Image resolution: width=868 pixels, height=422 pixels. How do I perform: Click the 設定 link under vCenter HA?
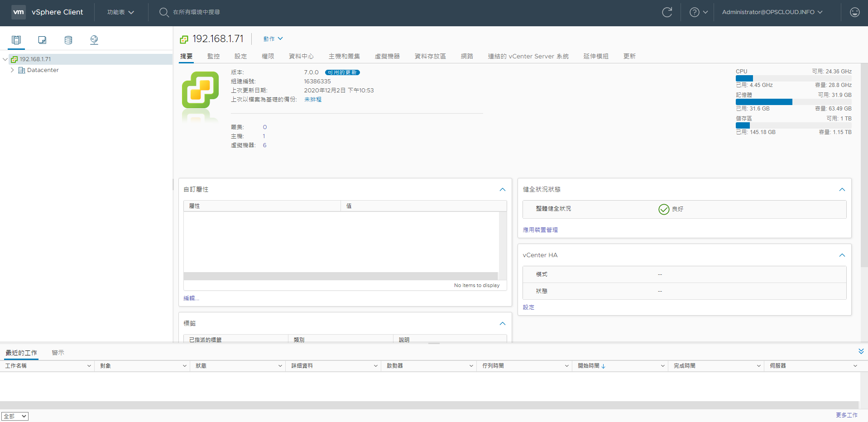[528, 307]
